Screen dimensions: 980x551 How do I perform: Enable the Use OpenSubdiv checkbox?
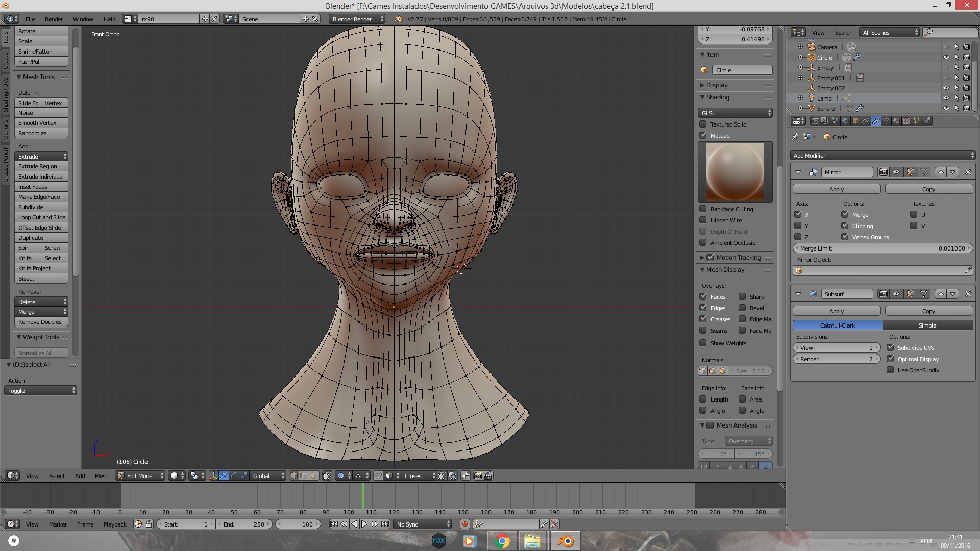pyautogui.click(x=890, y=370)
